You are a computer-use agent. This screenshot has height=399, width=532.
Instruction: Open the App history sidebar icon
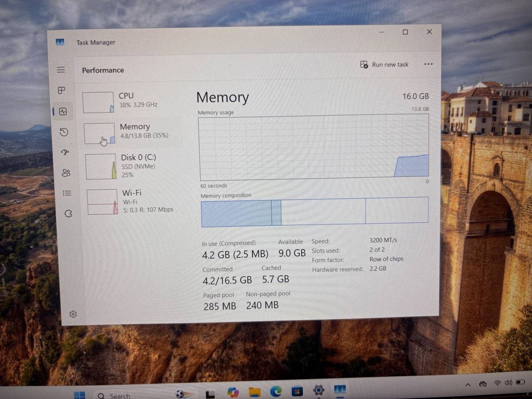pos(64,132)
